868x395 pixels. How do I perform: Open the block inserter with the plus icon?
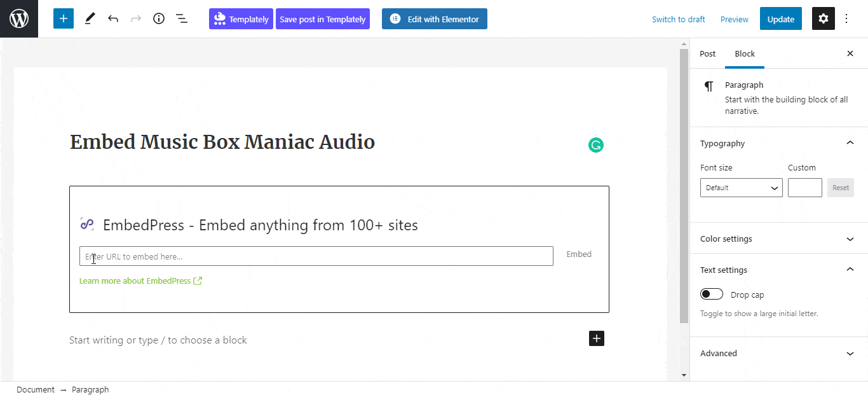[x=63, y=18]
